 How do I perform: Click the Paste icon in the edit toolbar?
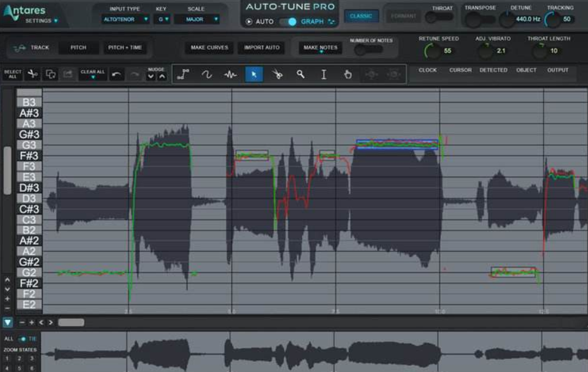coord(68,74)
